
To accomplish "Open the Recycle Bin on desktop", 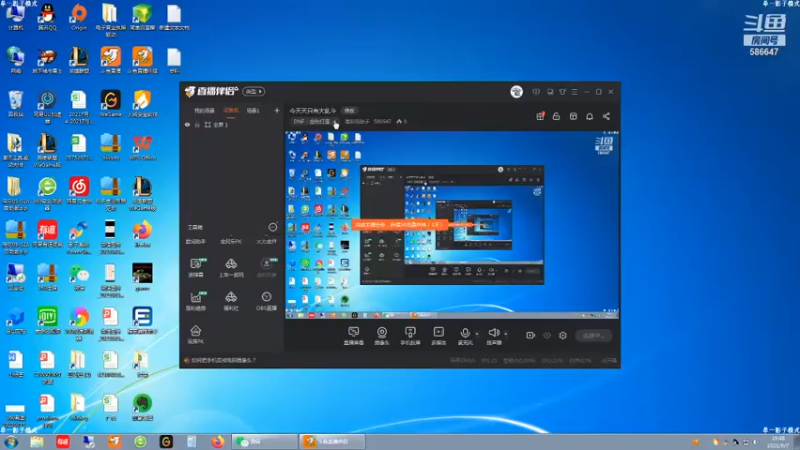I will [x=16, y=104].
